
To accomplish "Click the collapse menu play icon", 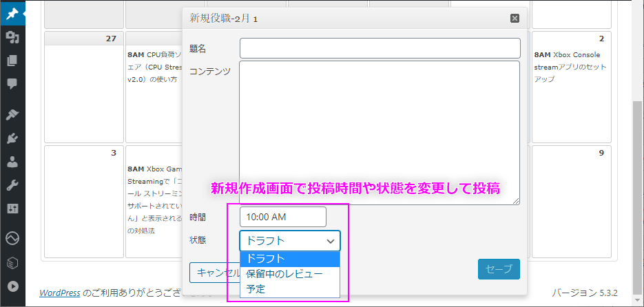I will click(x=12, y=286).
